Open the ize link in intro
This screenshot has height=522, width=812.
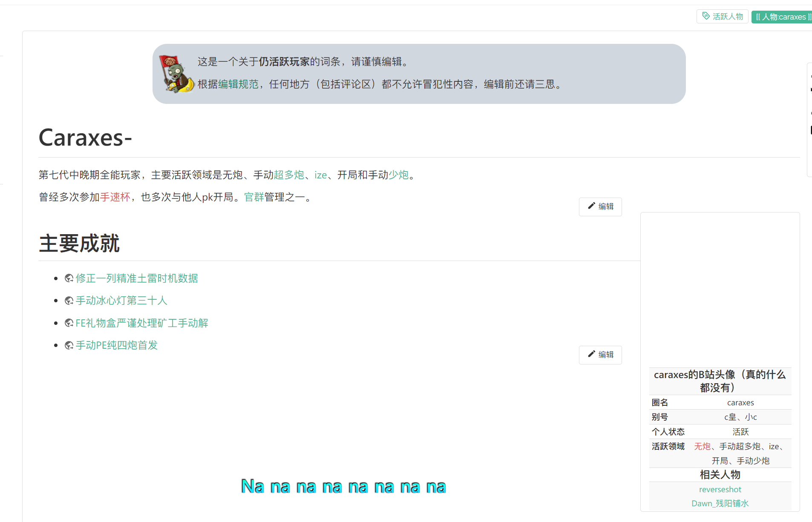coord(320,175)
